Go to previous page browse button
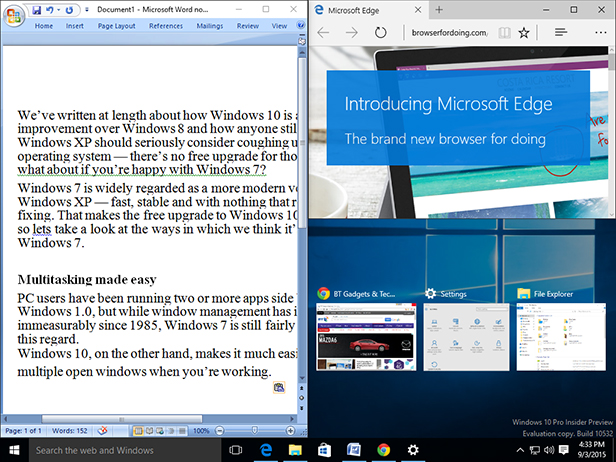This screenshot has width=616, height=462. (x=302, y=389)
